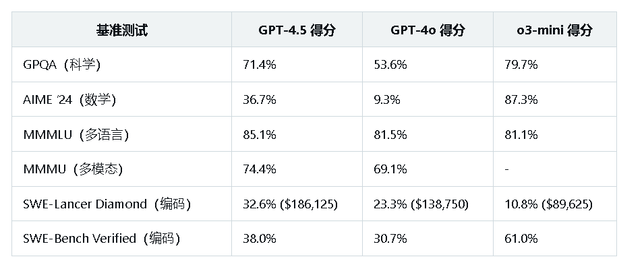This screenshot has width=644, height=263.
Task: Select the GPQA (科学) row label
Action: pyautogui.click(x=61, y=65)
